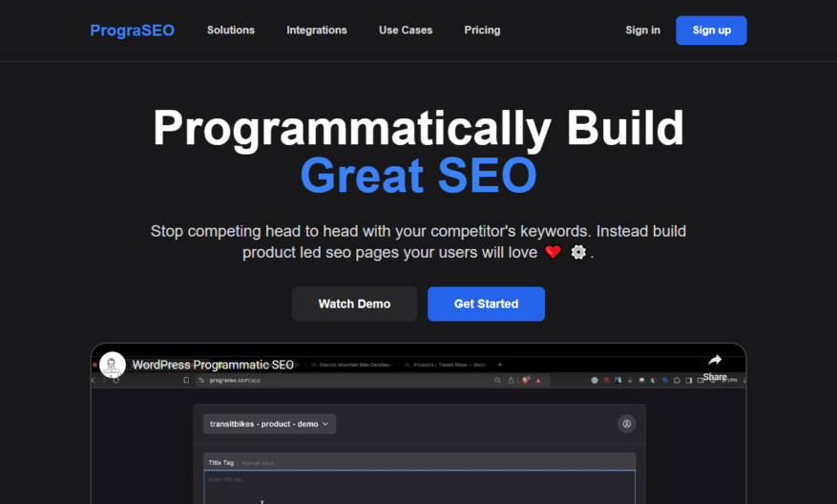The width and height of the screenshot is (837, 504).
Task: Go to Use Cases
Action: tap(406, 31)
